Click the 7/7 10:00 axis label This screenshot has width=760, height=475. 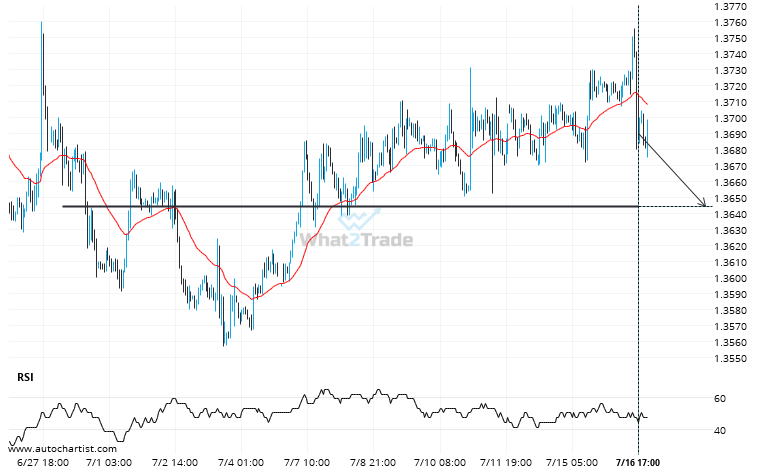(x=307, y=462)
